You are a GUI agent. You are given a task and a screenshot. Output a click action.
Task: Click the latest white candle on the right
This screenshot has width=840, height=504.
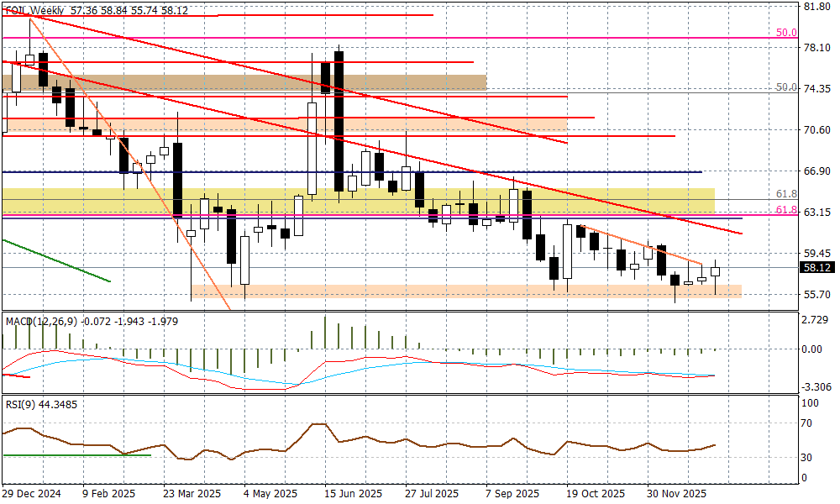(716, 271)
